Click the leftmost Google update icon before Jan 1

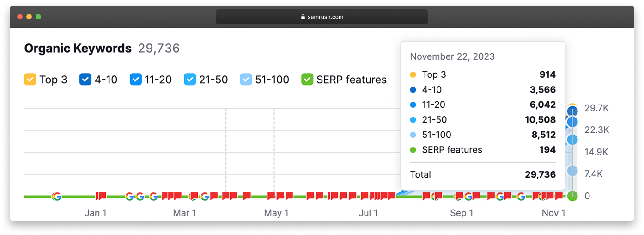(x=56, y=196)
